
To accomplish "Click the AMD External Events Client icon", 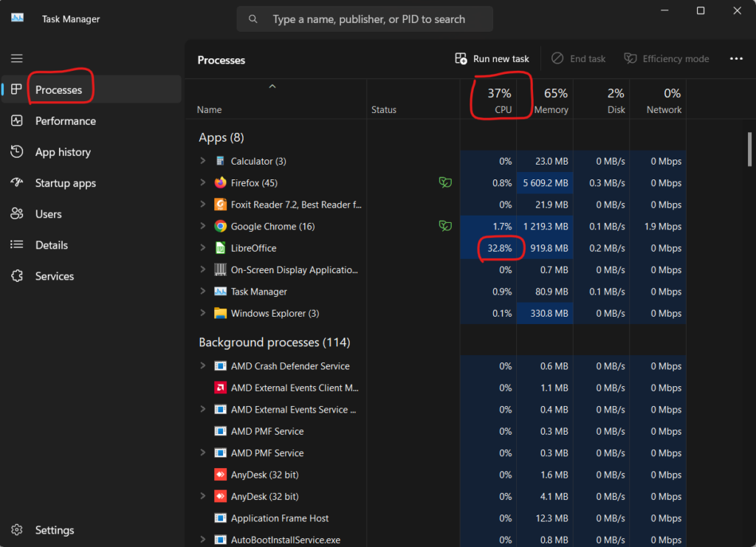I will (x=220, y=388).
